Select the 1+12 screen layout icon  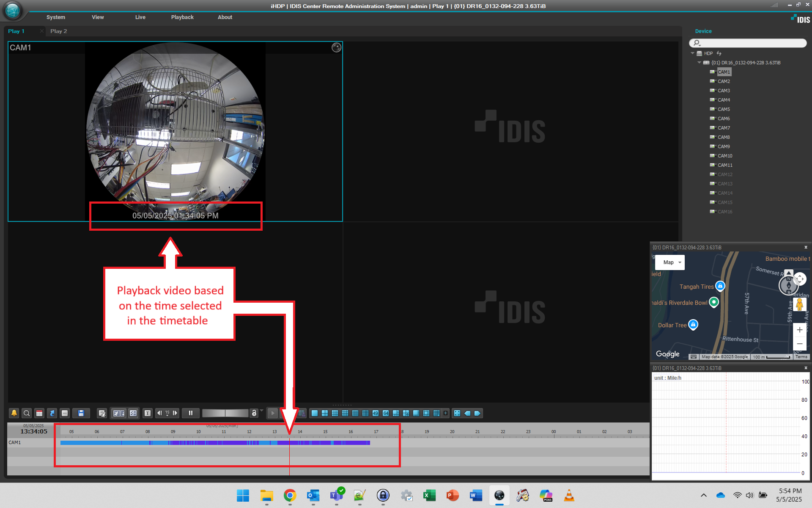click(416, 413)
